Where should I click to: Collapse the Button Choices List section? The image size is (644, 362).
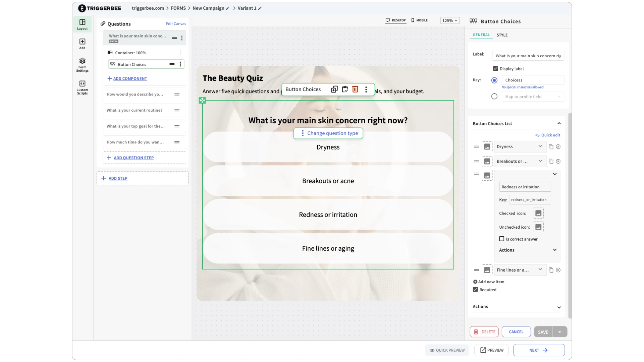coord(559,124)
